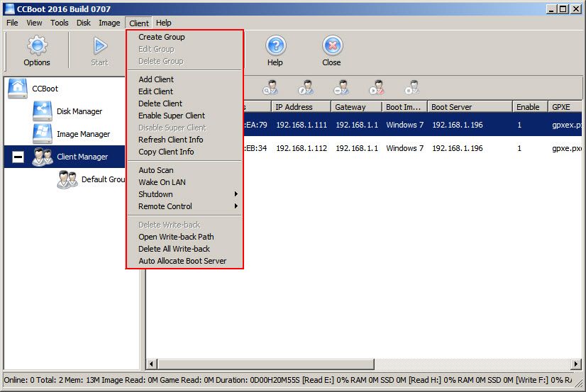Open the Disk menu
The height and width of the screenshot is (392, 586).
coord(83,23)
